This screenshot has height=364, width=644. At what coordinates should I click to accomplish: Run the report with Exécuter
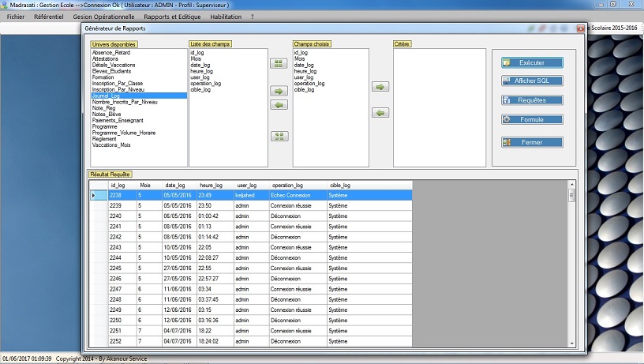pos(532,62)
